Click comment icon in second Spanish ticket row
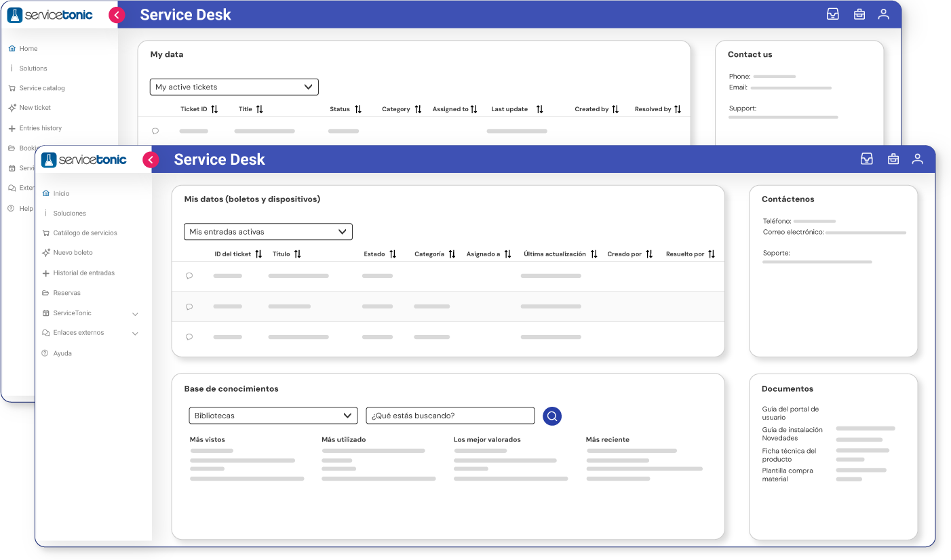951x560 pixels. click(x=189, y=306)
